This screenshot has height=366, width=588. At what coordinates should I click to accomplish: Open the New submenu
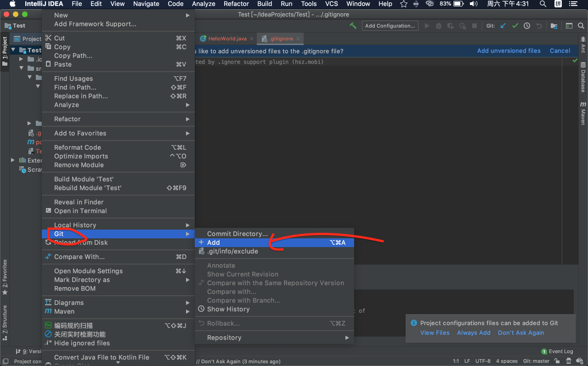(x=118, y=15)
